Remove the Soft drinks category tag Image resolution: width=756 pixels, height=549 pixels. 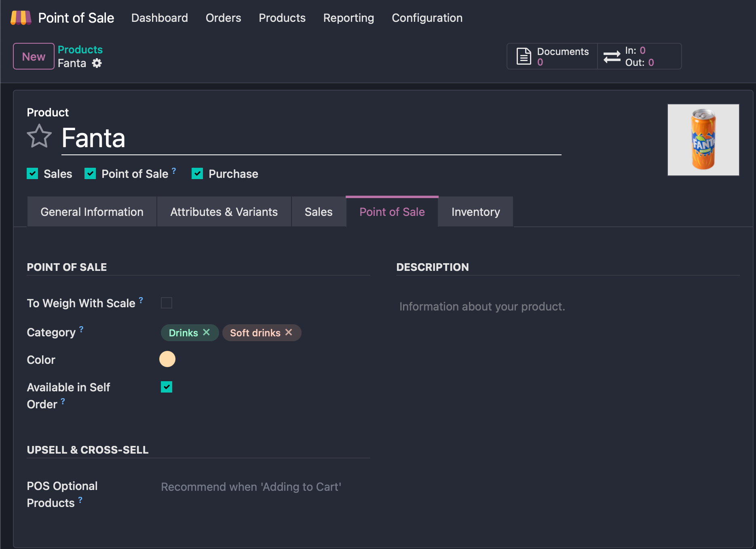289,332
